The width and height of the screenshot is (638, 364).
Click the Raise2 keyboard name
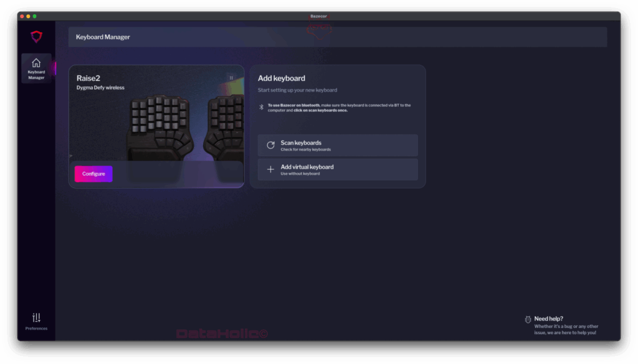[x=88, y=78]
